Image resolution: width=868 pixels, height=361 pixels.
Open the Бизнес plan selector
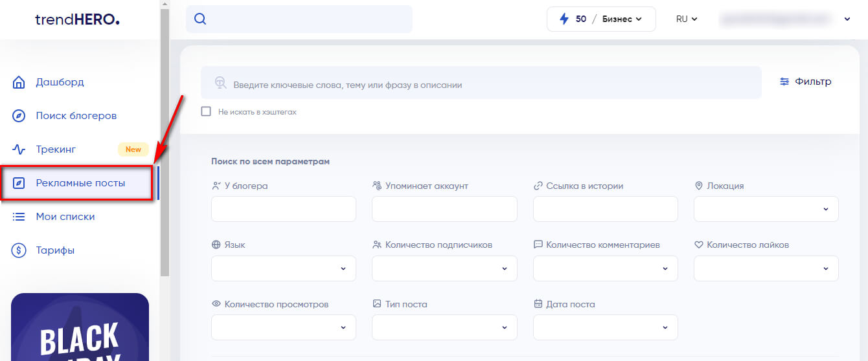pos(621,19)
